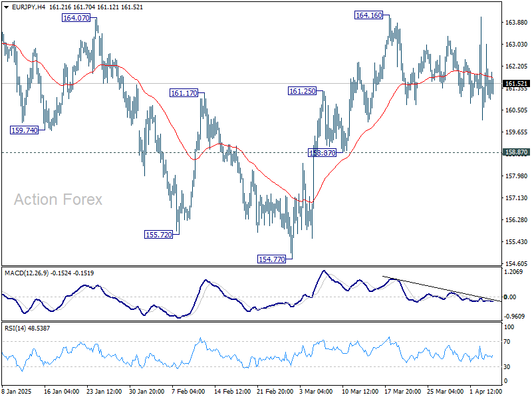Select the 3 Mar 04:00 time label
Viewport: 532px width, 399px height.
click(x=316, y=391)
